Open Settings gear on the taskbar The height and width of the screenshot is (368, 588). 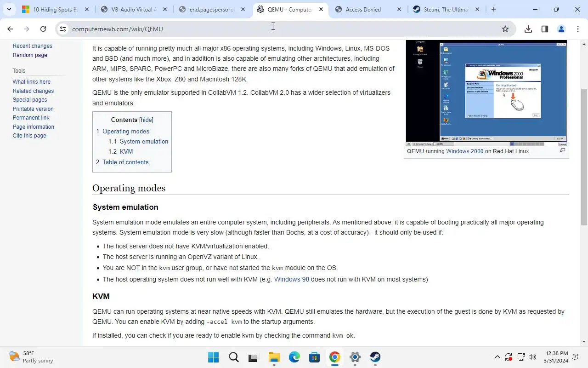coord(355,357)
